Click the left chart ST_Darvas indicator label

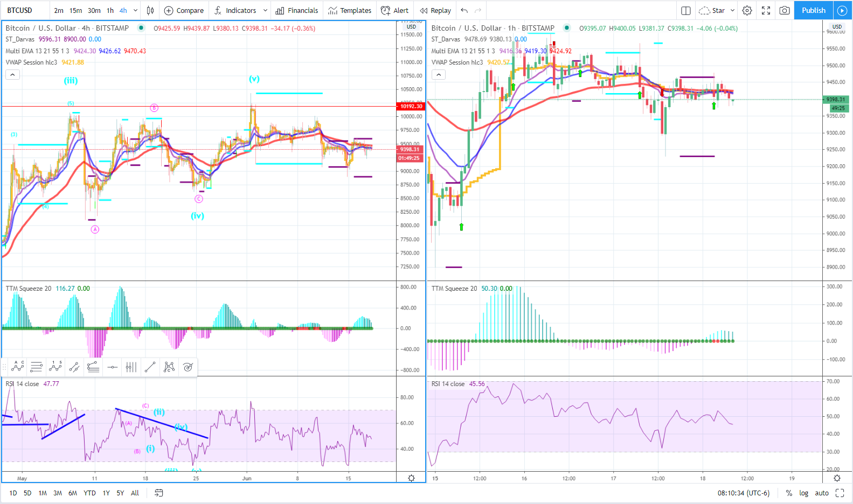click(20, 39)
